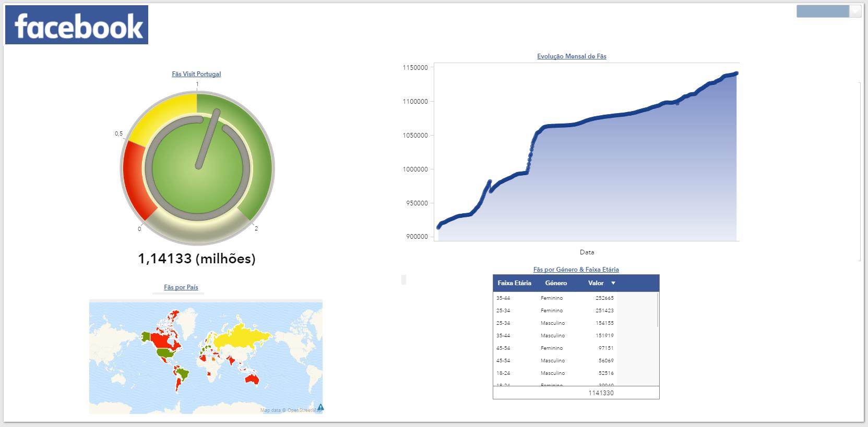Image resolution: width=868 pixels, height=427 pixels.
Task: Click Australia highlighted red on the map
Action: 251,379
